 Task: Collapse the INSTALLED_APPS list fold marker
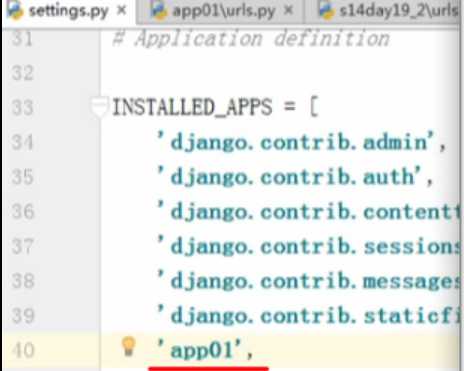click(99, 106)
